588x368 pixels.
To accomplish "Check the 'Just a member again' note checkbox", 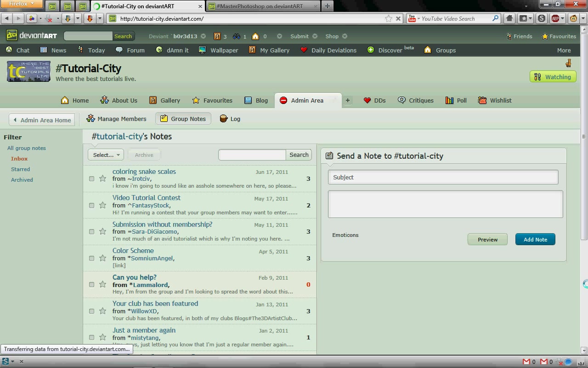I will [x=91, y=337].
